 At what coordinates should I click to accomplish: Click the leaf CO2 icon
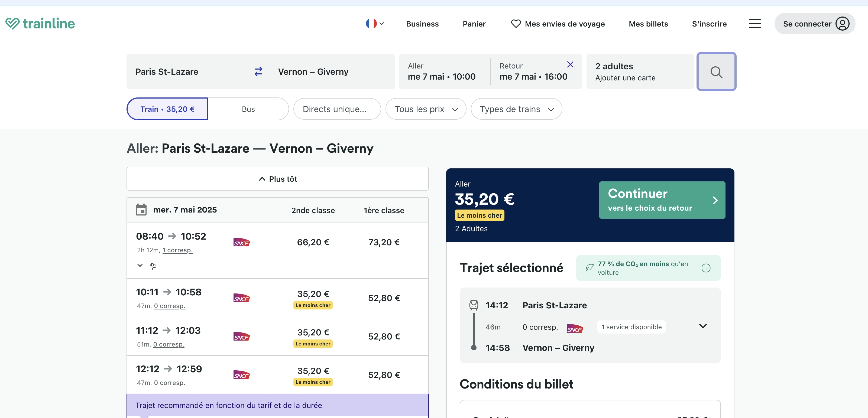(x=590, y=268)
